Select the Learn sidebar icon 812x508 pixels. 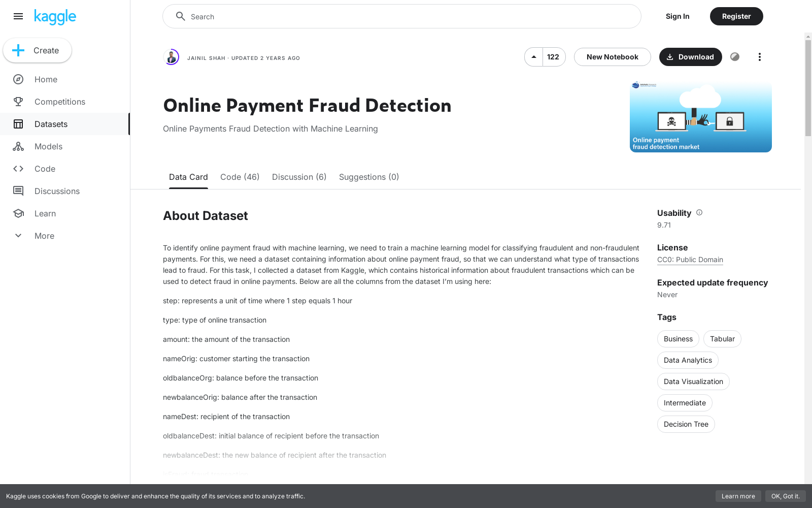(x=18, y=213)
